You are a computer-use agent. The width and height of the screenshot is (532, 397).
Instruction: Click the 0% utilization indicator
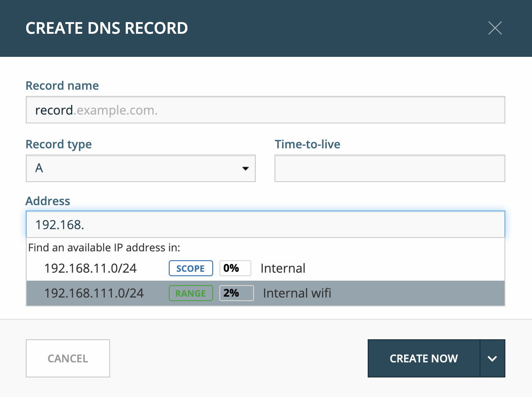235,268
